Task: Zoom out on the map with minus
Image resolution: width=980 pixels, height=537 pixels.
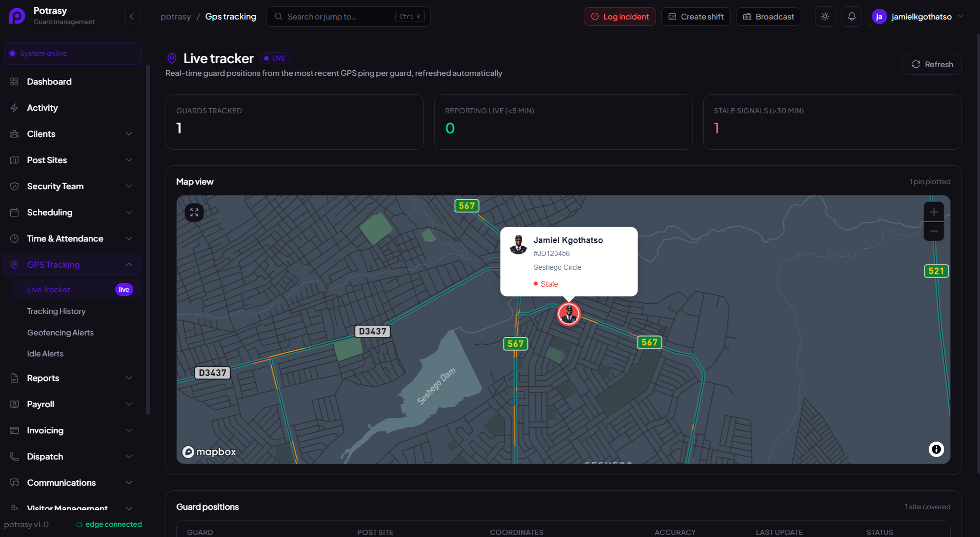Action: pos(934,231)
